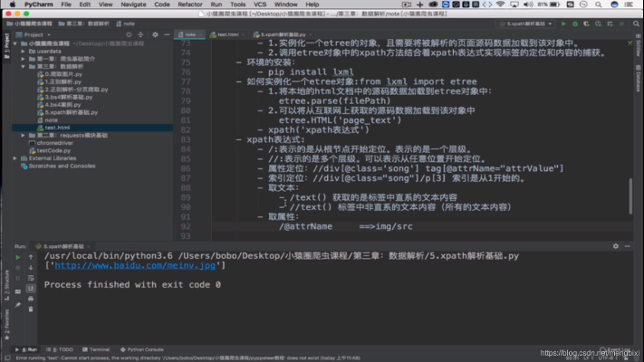Locate the current file with the Project panel target icon
Screen dimensions: 644x362
click(129, 35)
